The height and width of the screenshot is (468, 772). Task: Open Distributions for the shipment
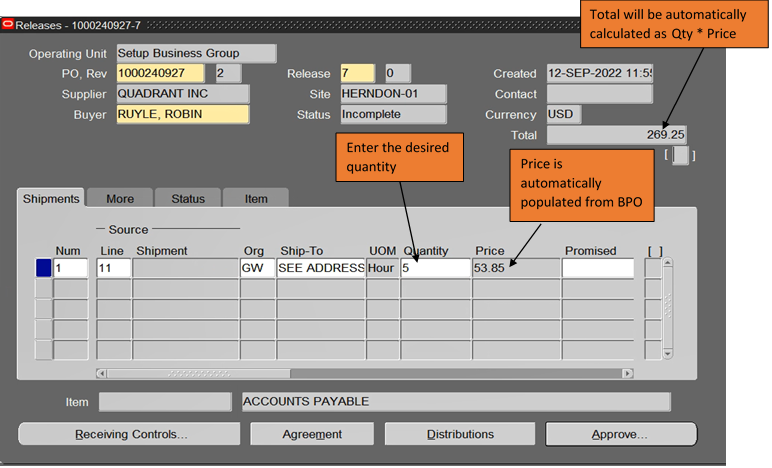460,434
